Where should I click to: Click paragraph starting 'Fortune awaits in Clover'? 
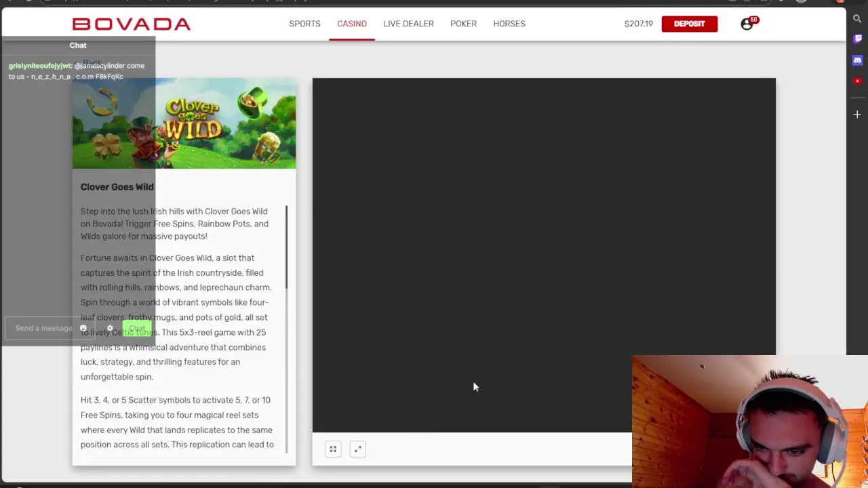point(176,317)
